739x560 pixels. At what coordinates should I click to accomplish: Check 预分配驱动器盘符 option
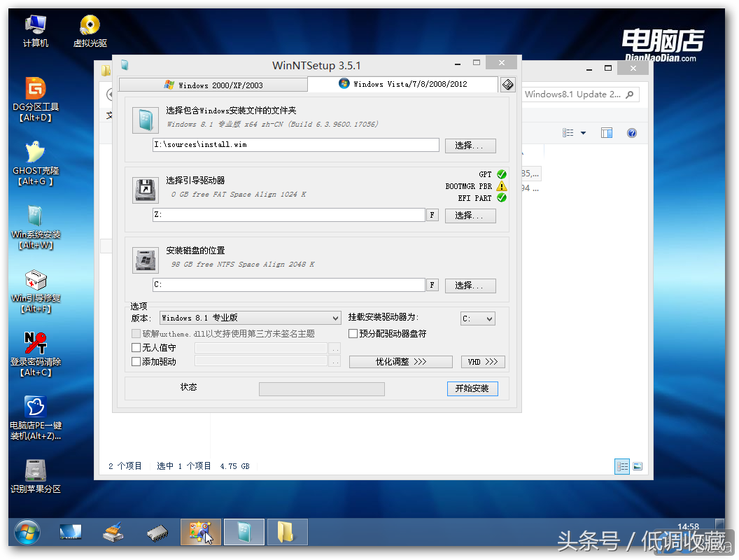coord(353,333)
